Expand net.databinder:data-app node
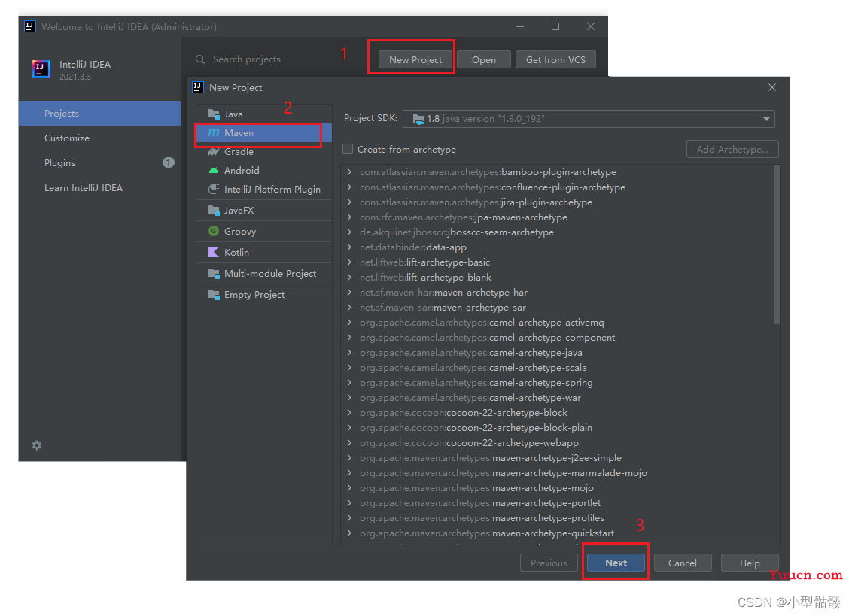The width and height of the screenshot is (852, 616). (x=349, y=247)
